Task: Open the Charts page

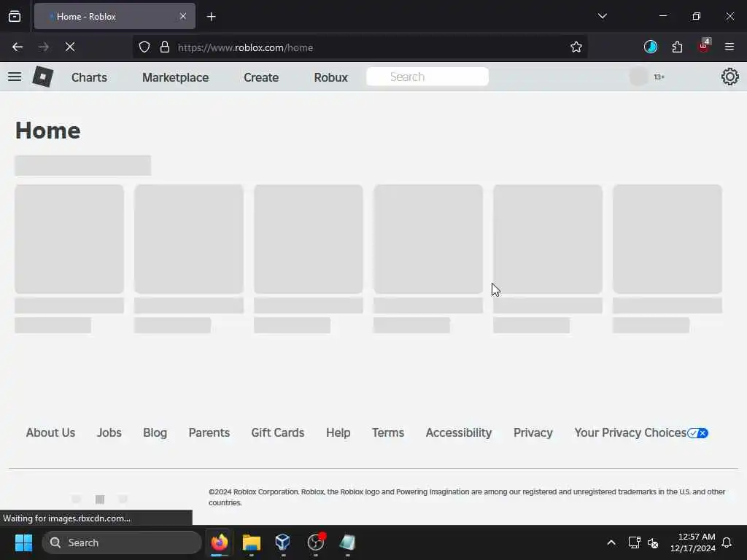Action: (x=89, y=77)
